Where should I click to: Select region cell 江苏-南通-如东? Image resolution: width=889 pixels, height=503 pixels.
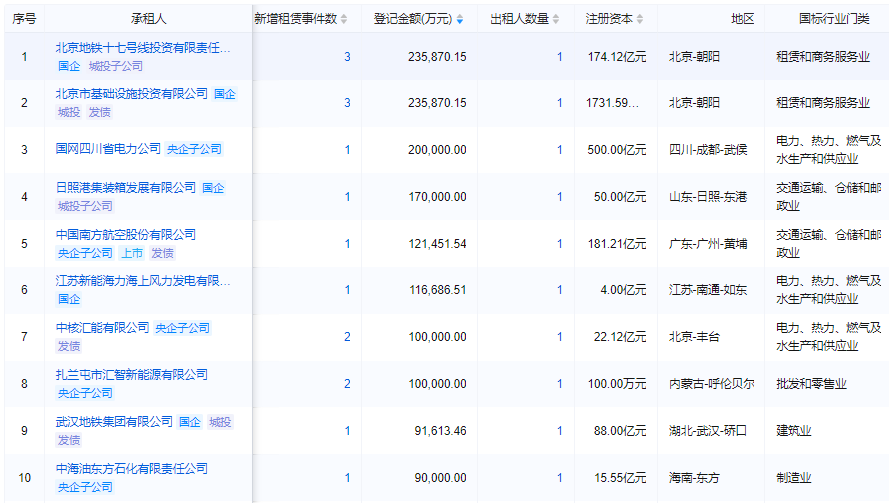click(x=708, y=290)
